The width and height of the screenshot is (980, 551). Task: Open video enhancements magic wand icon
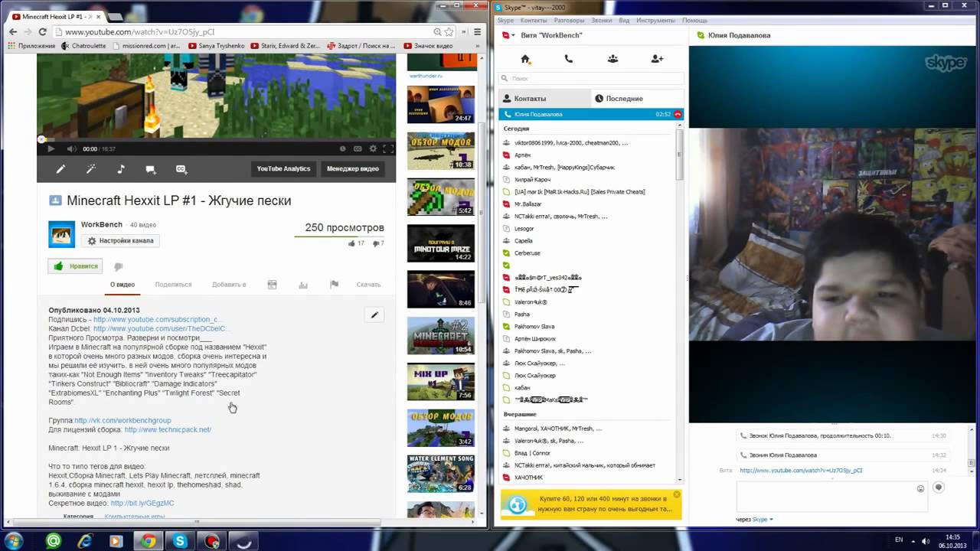tap(90, 169)
